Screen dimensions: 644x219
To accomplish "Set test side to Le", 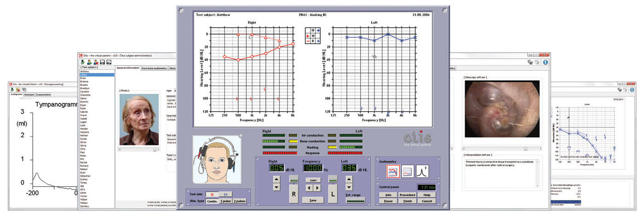I will pos(225,194).
